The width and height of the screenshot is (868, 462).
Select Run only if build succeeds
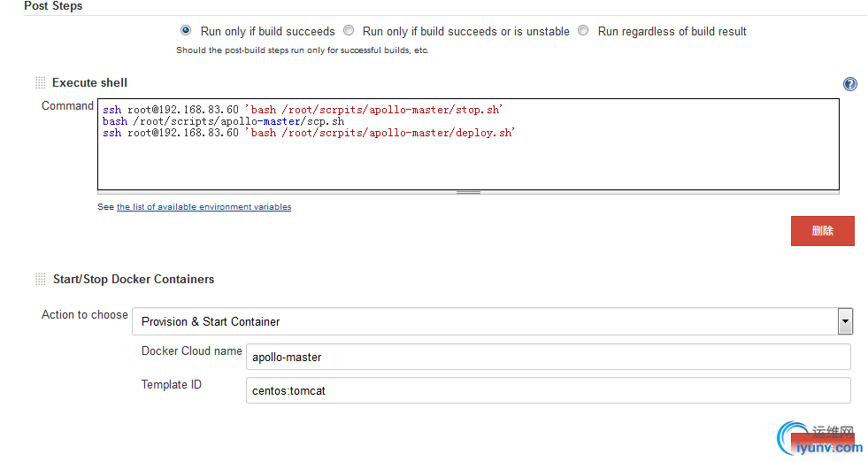pos(186,30)
